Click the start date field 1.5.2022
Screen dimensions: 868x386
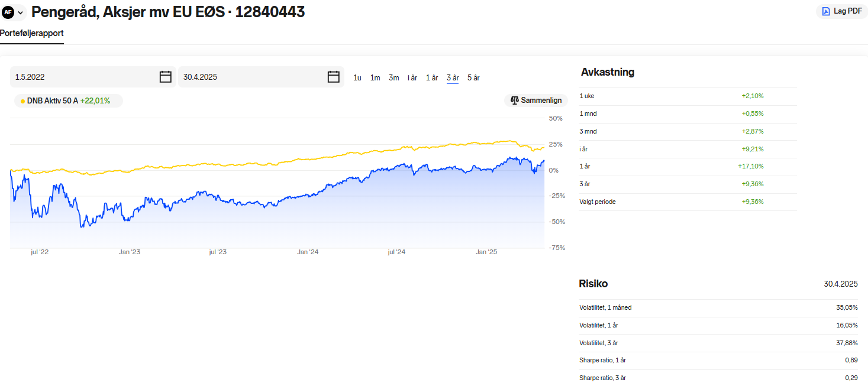point(93,77)
